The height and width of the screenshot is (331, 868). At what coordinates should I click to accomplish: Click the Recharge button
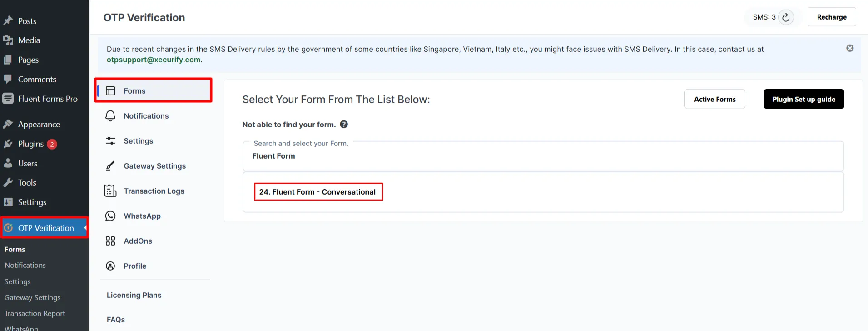pyautogui.click(x=831, y=17)
